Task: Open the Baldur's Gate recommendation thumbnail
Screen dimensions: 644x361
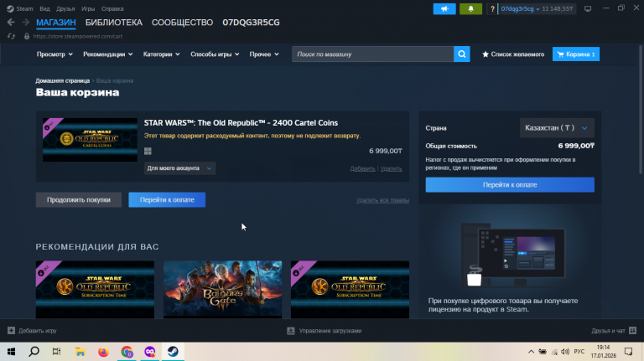Action: coord(222,289)
